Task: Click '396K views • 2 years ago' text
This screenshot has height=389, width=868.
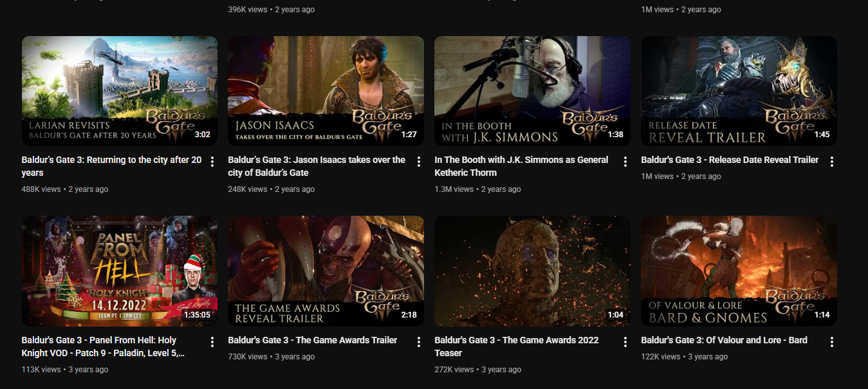Action: [x=272, y=10]
